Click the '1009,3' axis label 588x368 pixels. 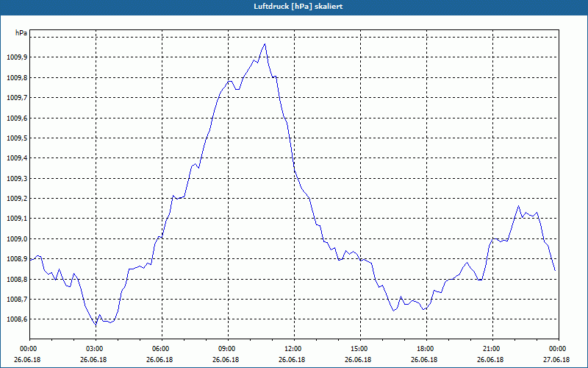tap(17, 178)
